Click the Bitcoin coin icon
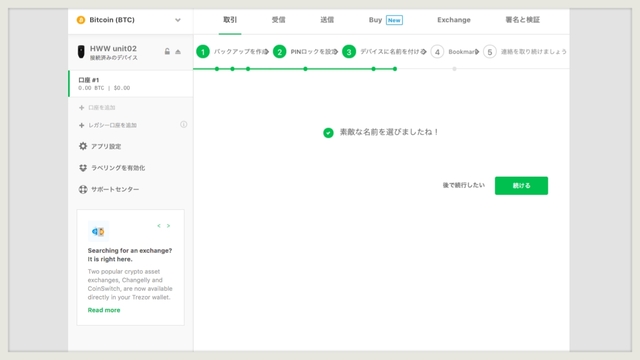This screenshot has height=360, width=640. (81, 20)
